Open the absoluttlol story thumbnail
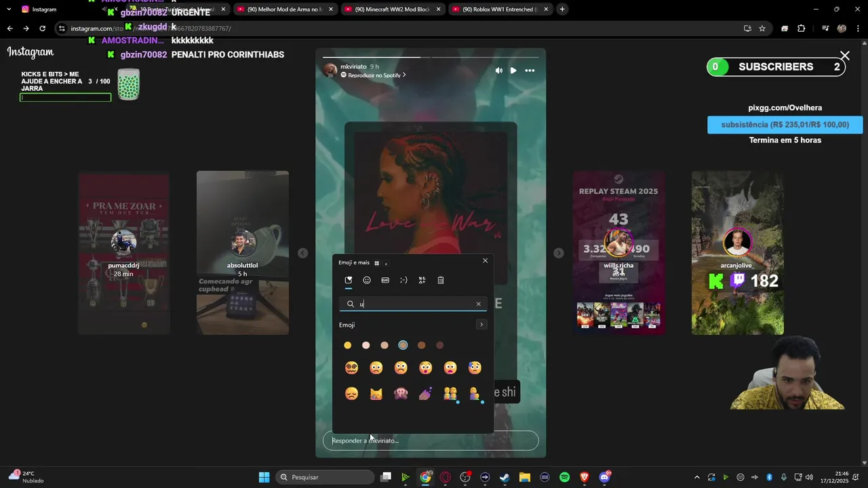This screenshot has height=488, width=868. (243, 252)
